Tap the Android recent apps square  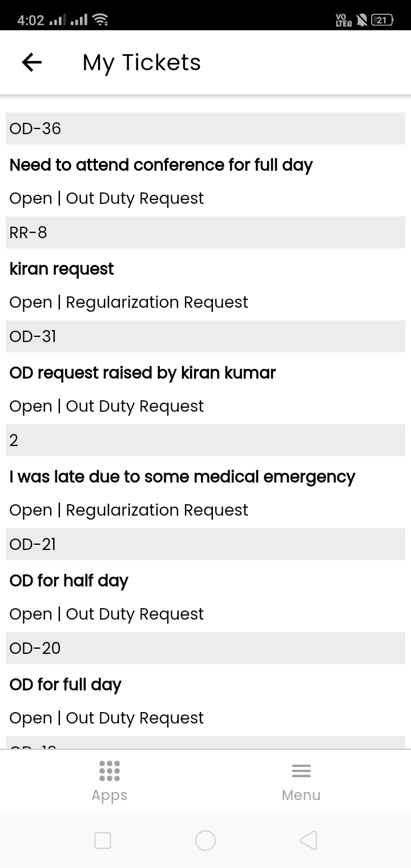click(x=103, y=841)
